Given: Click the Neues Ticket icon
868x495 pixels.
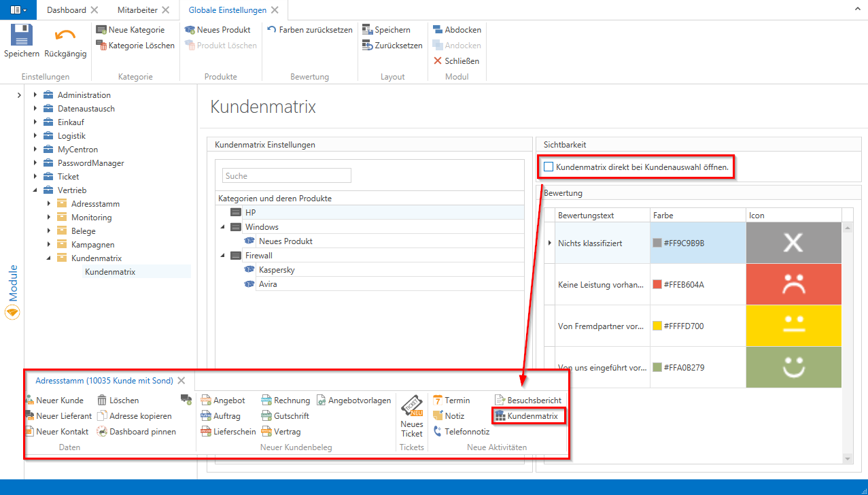Looking at the screenshot, I should (411, 407).
